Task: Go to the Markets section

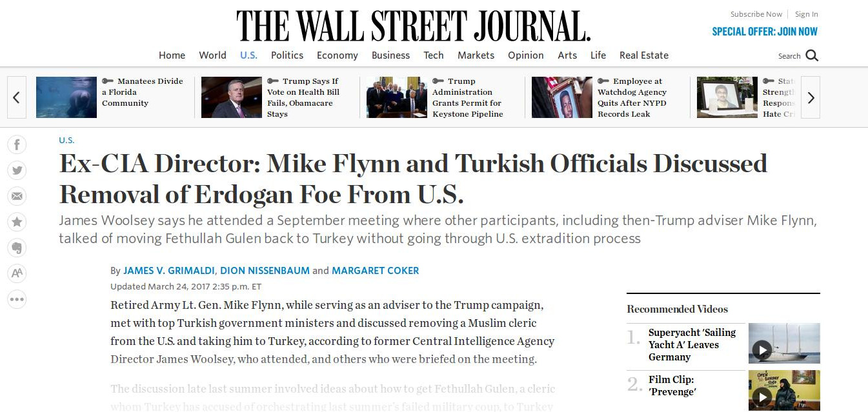Action: pos(476,55)
